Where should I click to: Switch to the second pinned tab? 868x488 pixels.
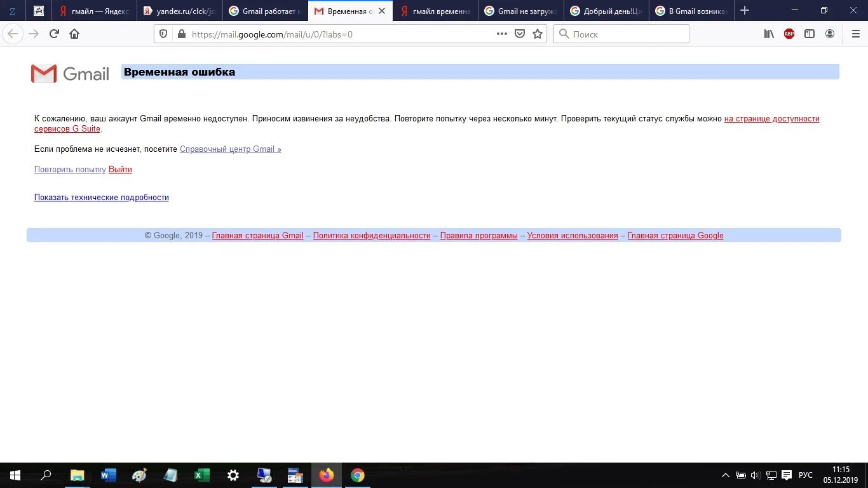[x=39, y=11]
